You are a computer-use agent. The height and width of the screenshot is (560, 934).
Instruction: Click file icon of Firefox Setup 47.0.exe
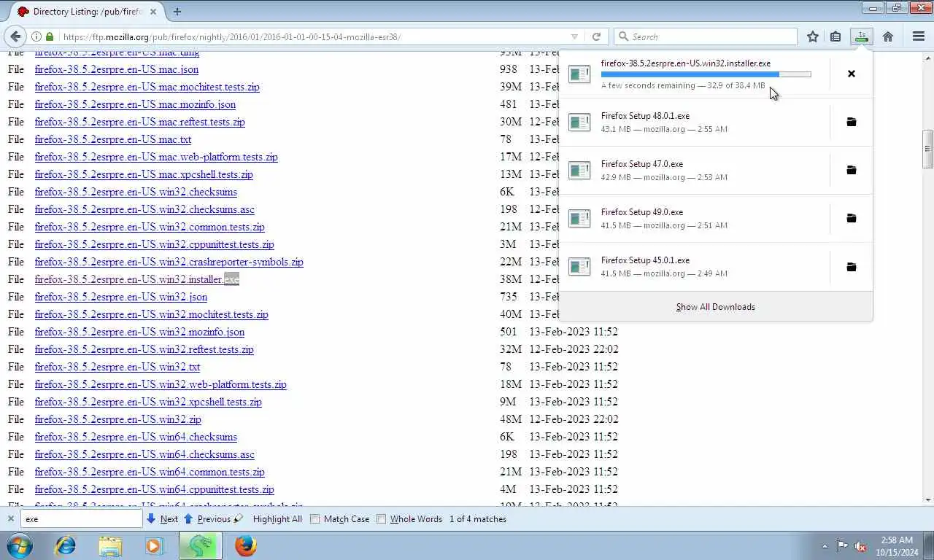pos(579,170)
